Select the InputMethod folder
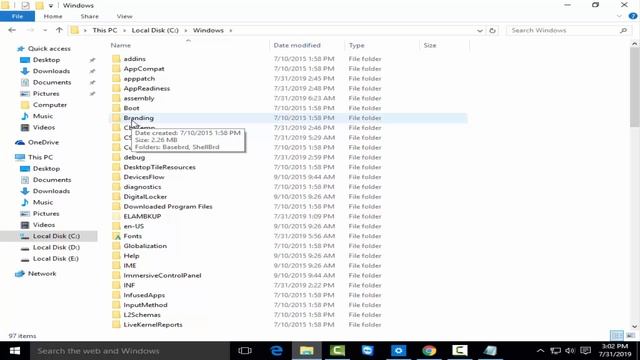The width and height of the screenshot is (640, 360). [145, 305]
